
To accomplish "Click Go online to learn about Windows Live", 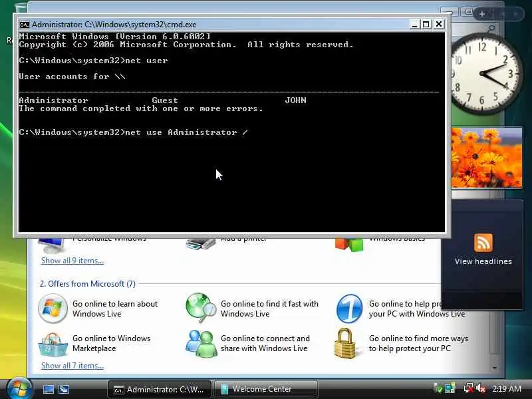I will tap(115, 309).
